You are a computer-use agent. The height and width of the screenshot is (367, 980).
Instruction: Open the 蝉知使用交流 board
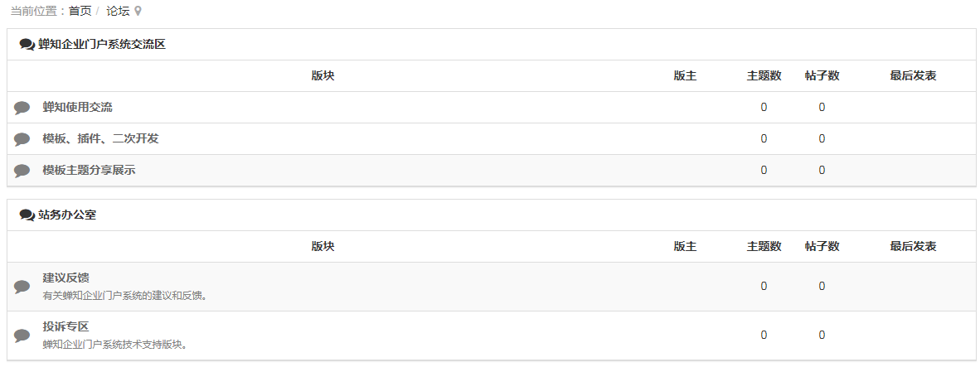pos(77,107)
